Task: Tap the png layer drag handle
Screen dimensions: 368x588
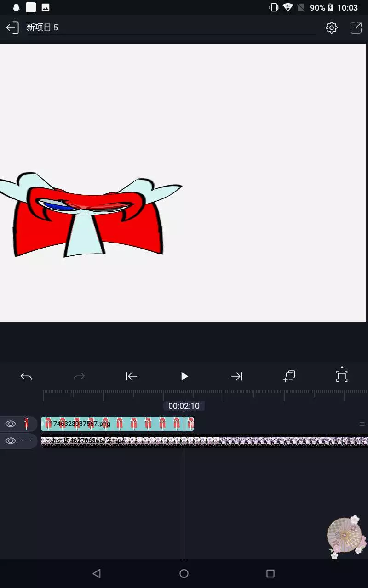Action: point(362,424)
